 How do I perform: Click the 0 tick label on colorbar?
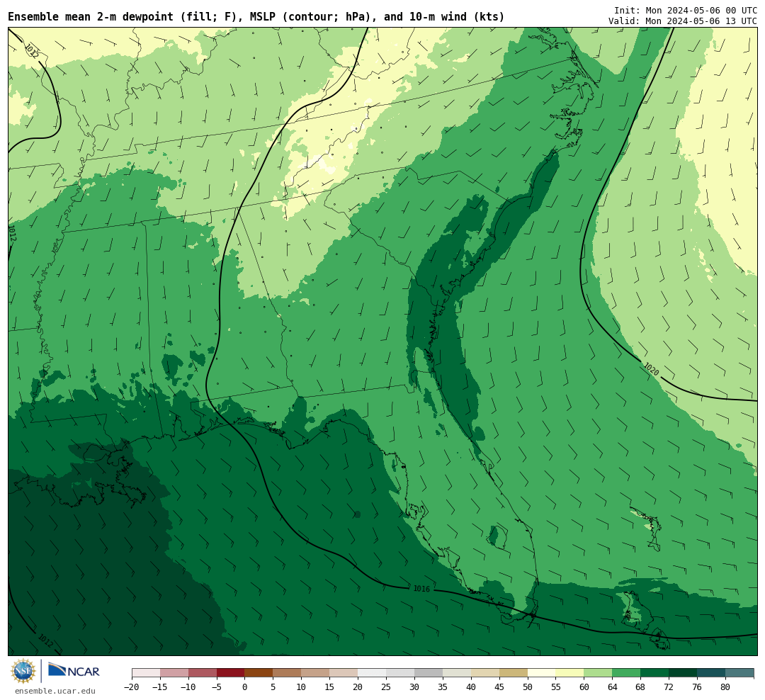coord(245,687)
